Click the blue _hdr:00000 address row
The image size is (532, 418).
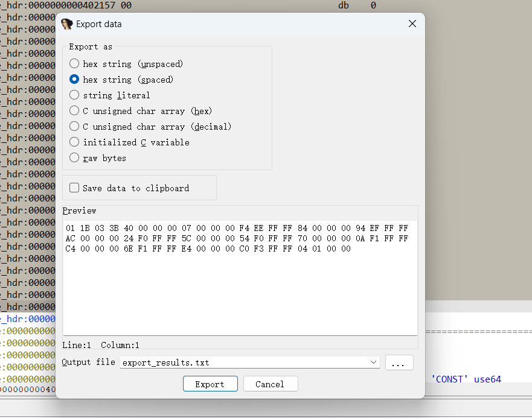28,318
